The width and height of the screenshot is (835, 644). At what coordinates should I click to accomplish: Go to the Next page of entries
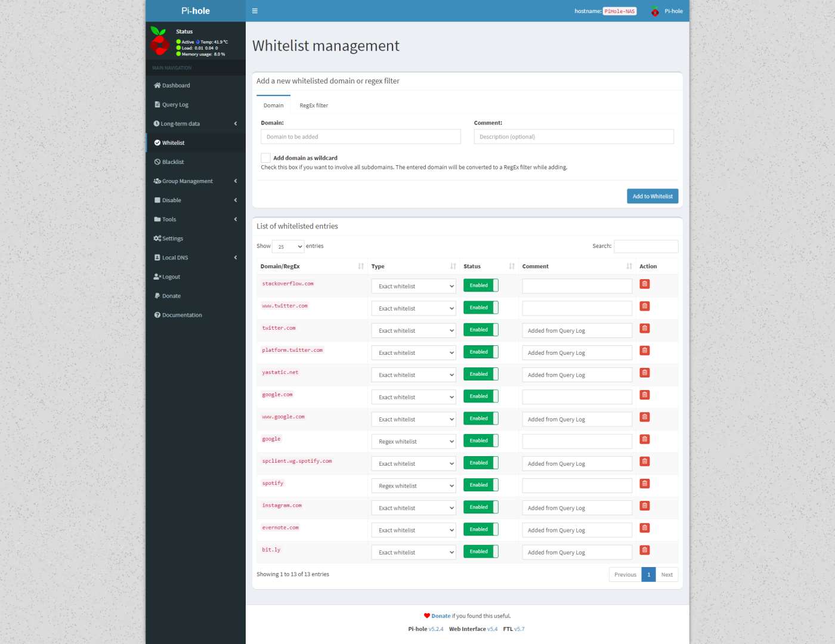tap(667, 575)
